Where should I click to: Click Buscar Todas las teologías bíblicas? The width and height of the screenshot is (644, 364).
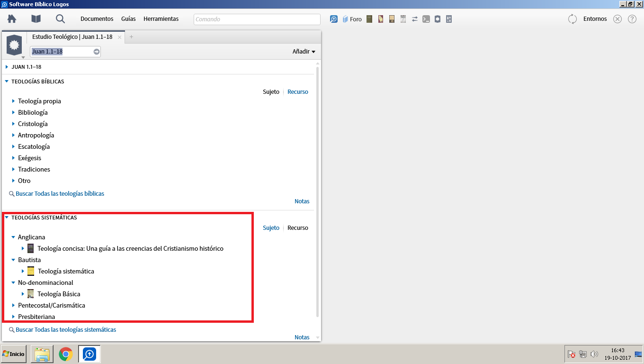tap(60, 193)
